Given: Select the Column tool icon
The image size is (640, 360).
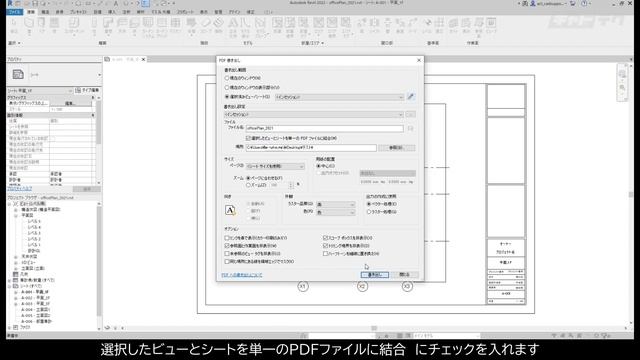Looking at the screenshot, I should pos(94,23).
